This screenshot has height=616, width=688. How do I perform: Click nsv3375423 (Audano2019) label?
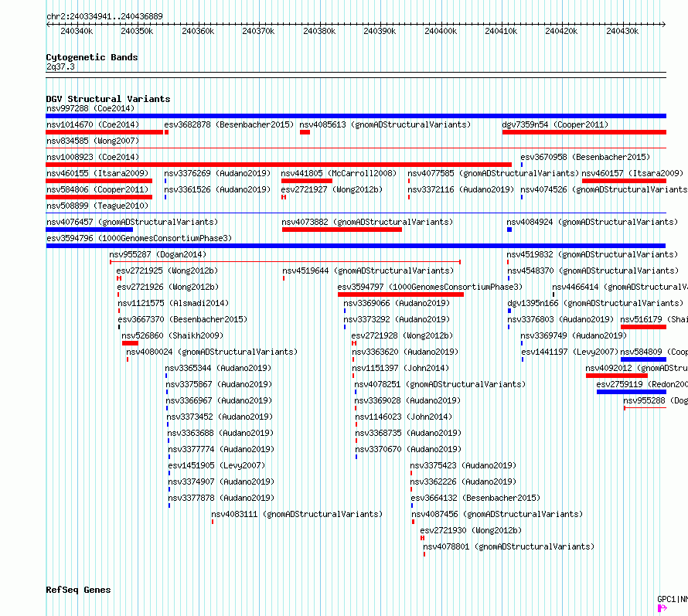[463, 465]
